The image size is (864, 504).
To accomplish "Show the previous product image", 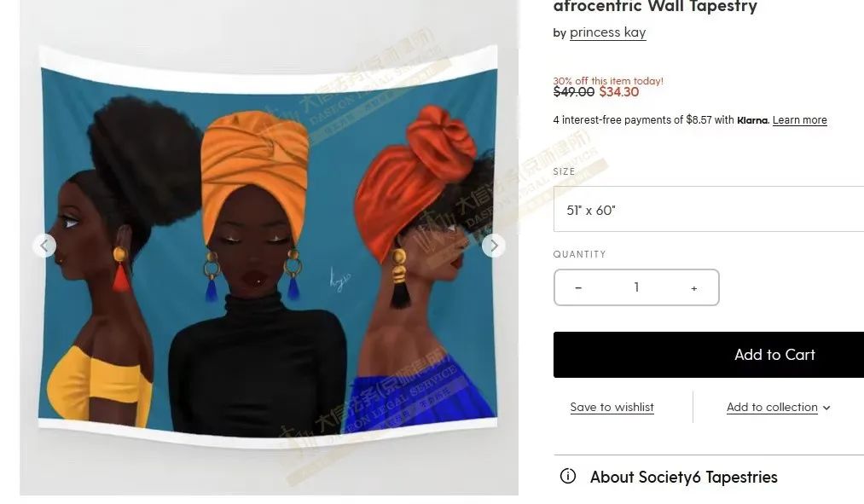I will click(44, 246).
